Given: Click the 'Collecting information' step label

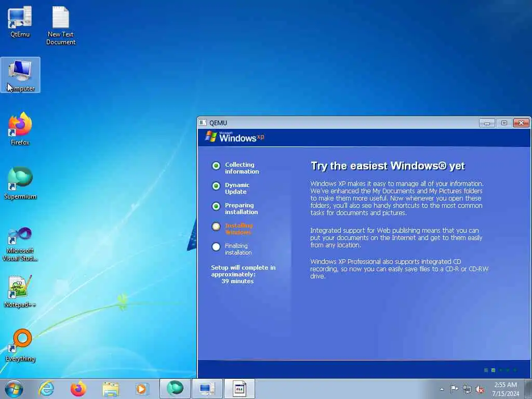Looking at the screenshot, I should point(242,168).
